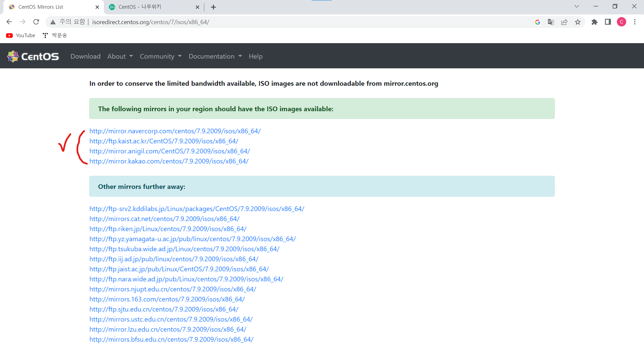Click the not-secure warning icon

click(53, 22)
